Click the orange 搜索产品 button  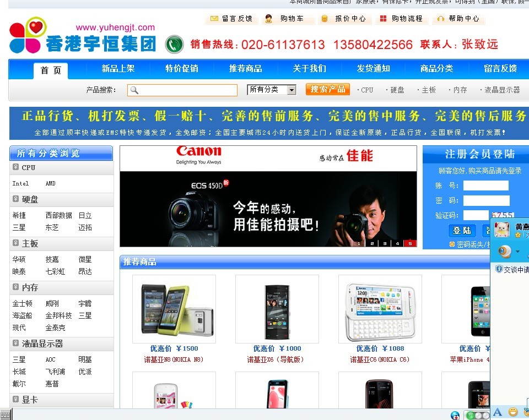(x=328, y=89)
